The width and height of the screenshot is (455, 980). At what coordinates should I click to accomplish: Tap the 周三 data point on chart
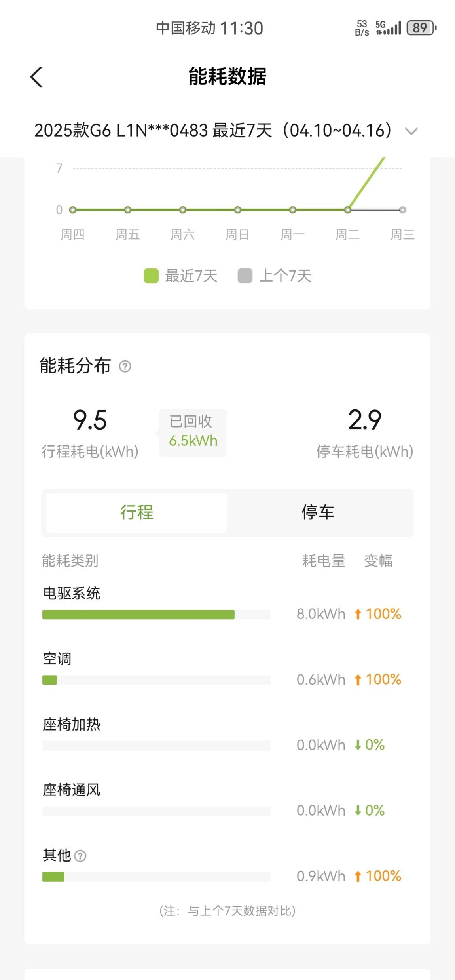402,210
